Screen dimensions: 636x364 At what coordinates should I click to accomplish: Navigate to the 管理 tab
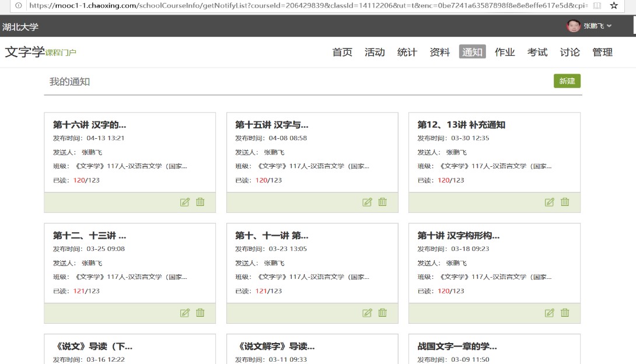coord(602,52)
